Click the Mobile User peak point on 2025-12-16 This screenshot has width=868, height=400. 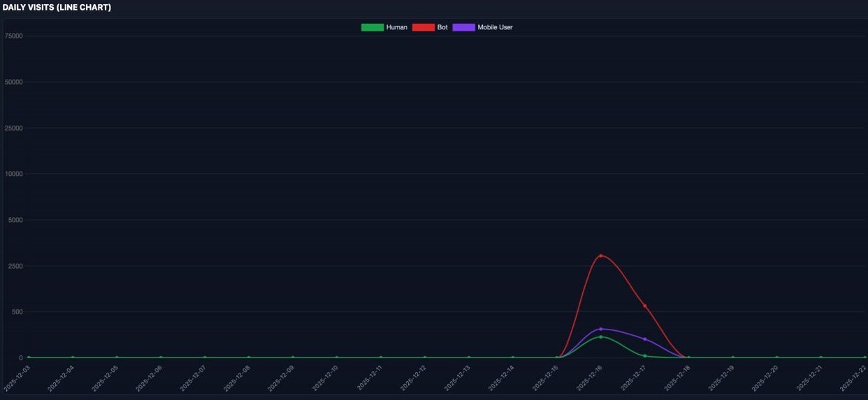pos(600,329)
